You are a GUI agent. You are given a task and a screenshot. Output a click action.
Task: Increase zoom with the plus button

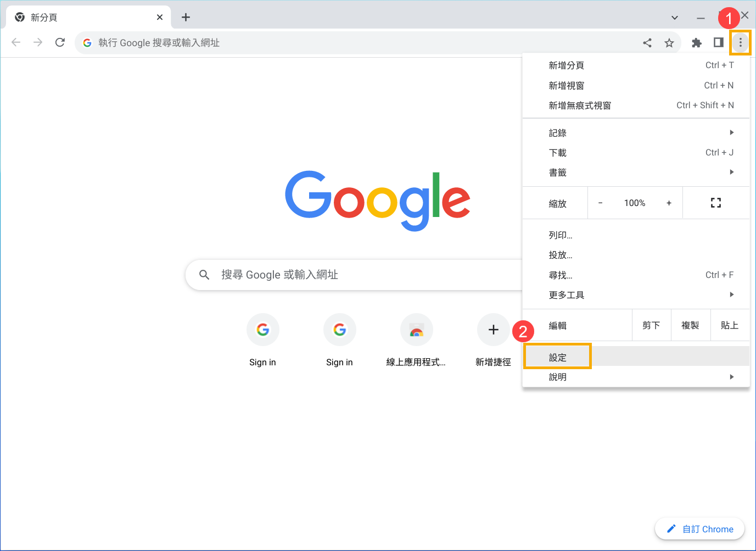pos(669,203)
